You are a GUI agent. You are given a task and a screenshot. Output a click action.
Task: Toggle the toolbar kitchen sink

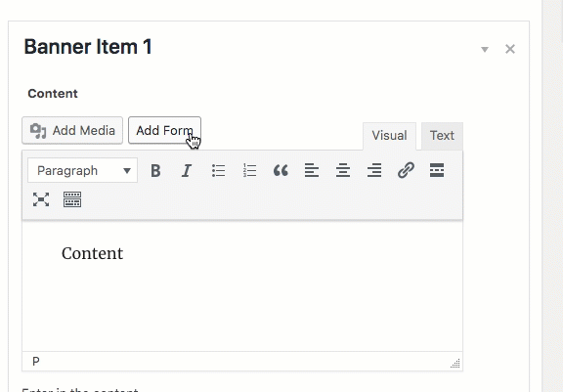tap(72, 199)
